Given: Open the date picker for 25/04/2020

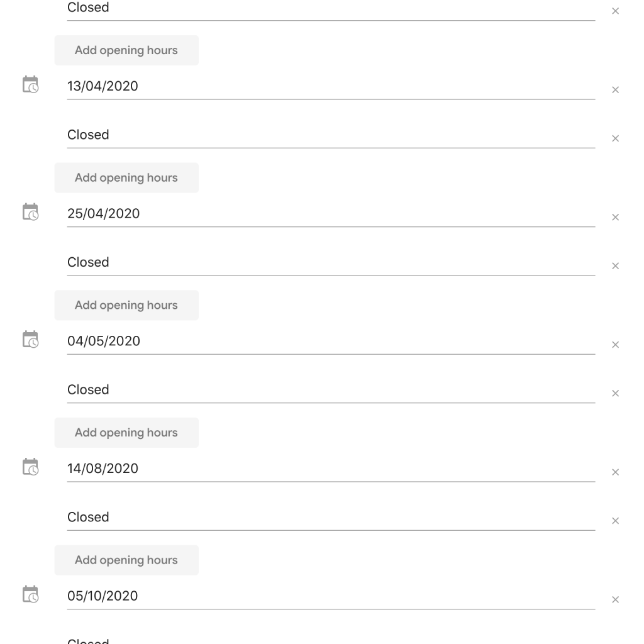Looking at the screenshot, I should (x=30, y=212).
